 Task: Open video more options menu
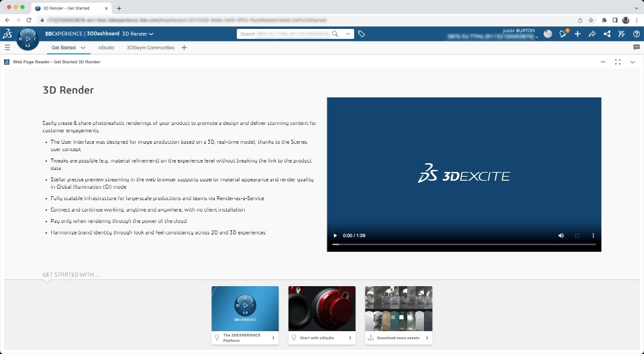click(x=593, y=236)
